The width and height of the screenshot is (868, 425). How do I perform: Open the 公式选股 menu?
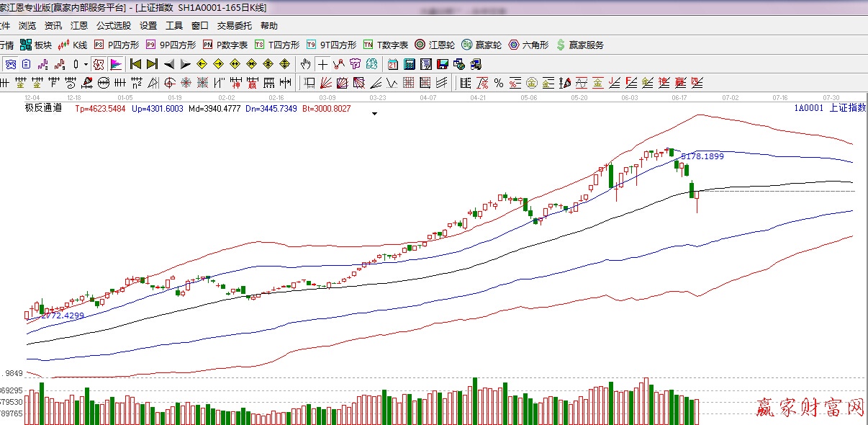coord(114,26)
